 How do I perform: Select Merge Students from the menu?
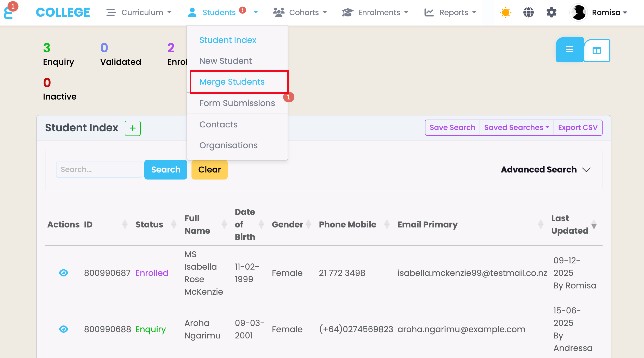(x=232, y=82)
